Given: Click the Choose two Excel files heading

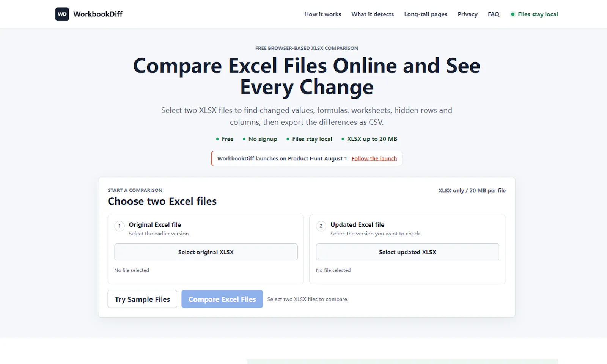Looking at the screenshot, I should [162, 201].
